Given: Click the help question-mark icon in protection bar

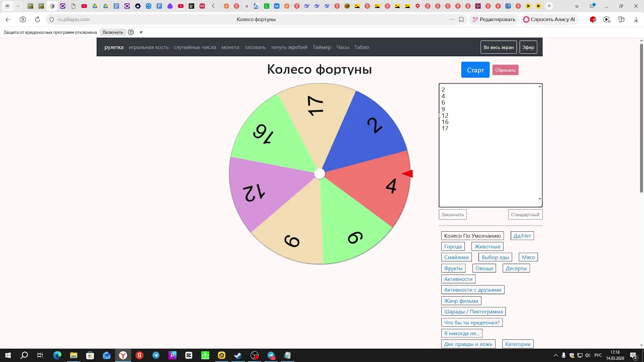Looking at the screenshot, I should point(131,32).
